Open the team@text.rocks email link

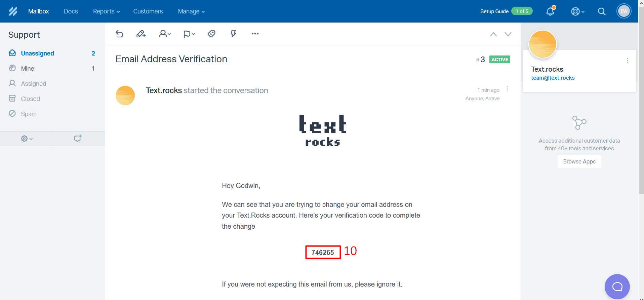point(553,78)
